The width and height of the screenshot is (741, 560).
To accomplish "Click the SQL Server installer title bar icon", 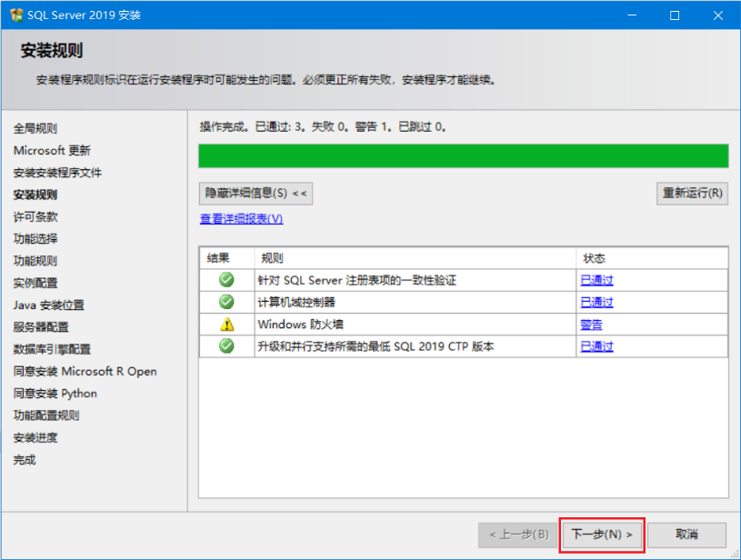I will 16,15.
